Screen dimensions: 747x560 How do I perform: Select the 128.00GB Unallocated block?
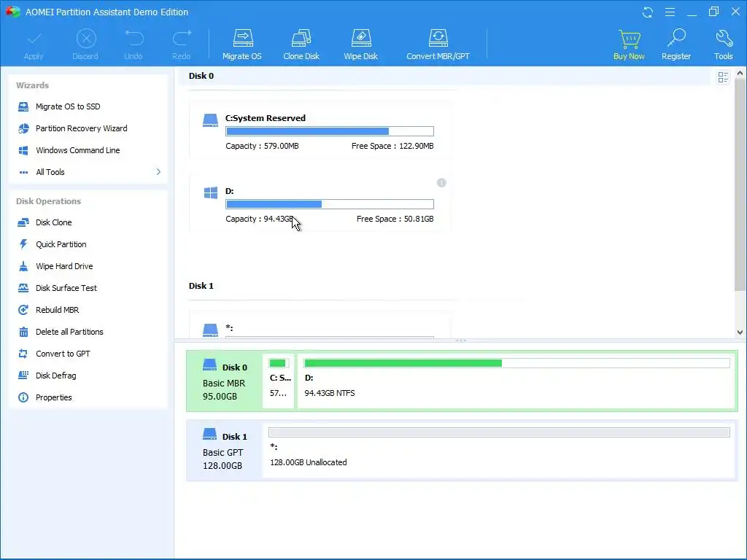click(499, 451)
